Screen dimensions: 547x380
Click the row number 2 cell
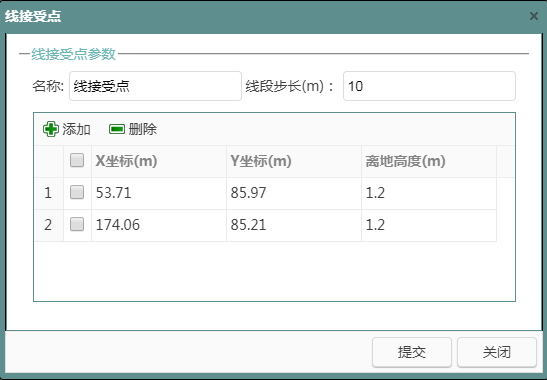coord(48,225)
